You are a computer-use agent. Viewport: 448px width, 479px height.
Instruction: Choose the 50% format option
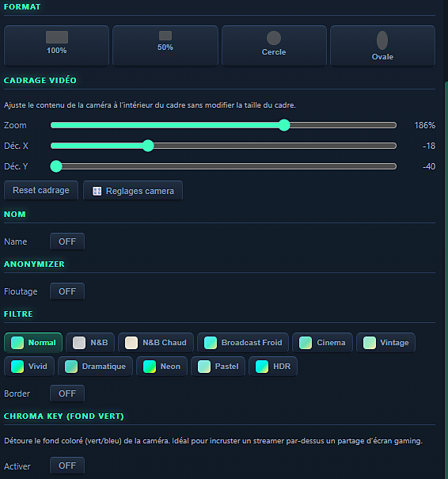[165, 45]
